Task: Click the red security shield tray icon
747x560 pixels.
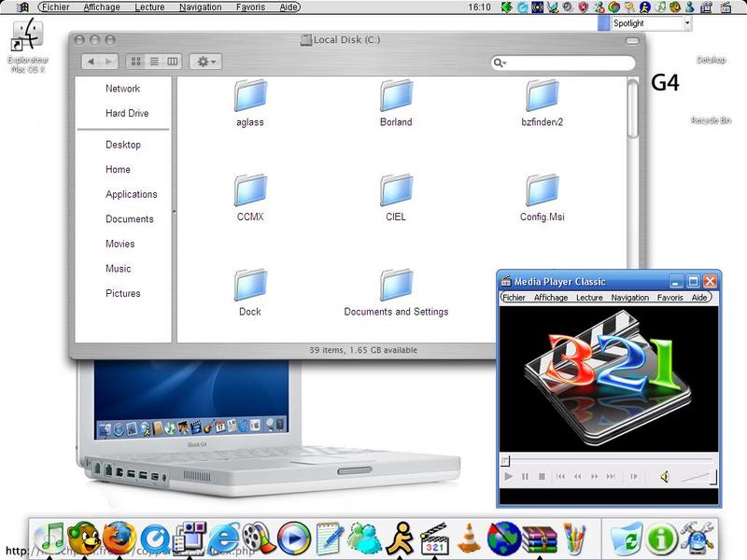Action: click(x=583, y=7)
